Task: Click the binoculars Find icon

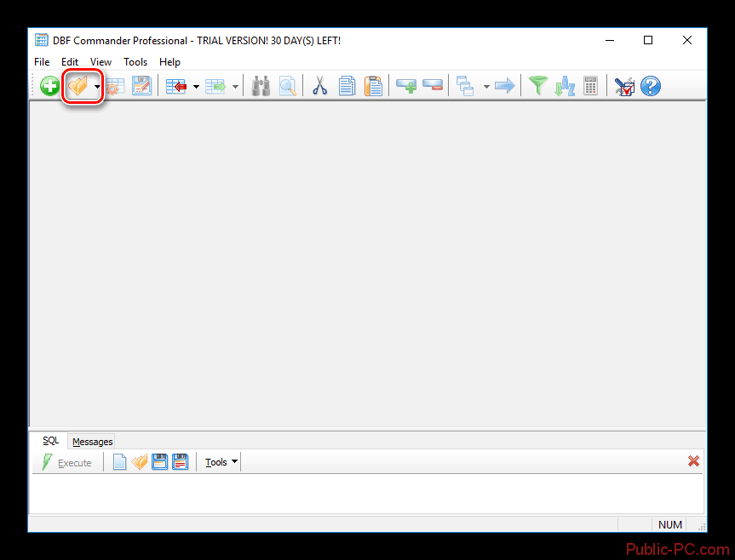Action: (260, 86)
